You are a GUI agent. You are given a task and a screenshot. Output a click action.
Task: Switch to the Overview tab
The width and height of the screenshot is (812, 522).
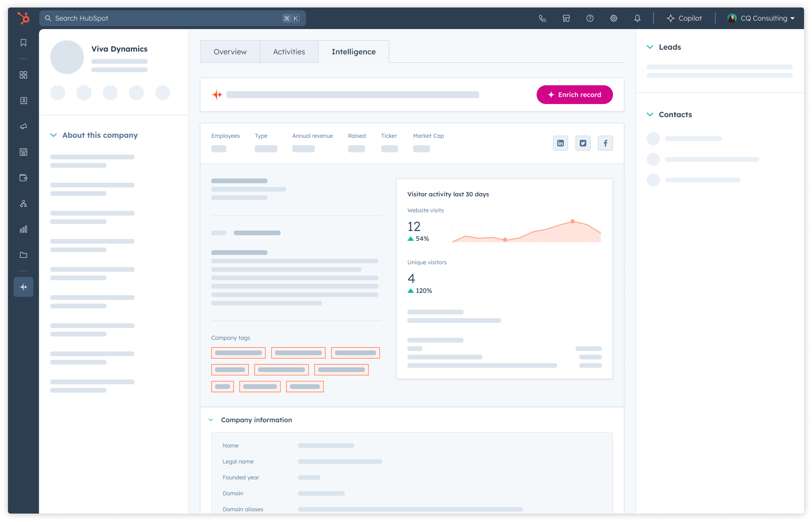click(x=230, y=52)
